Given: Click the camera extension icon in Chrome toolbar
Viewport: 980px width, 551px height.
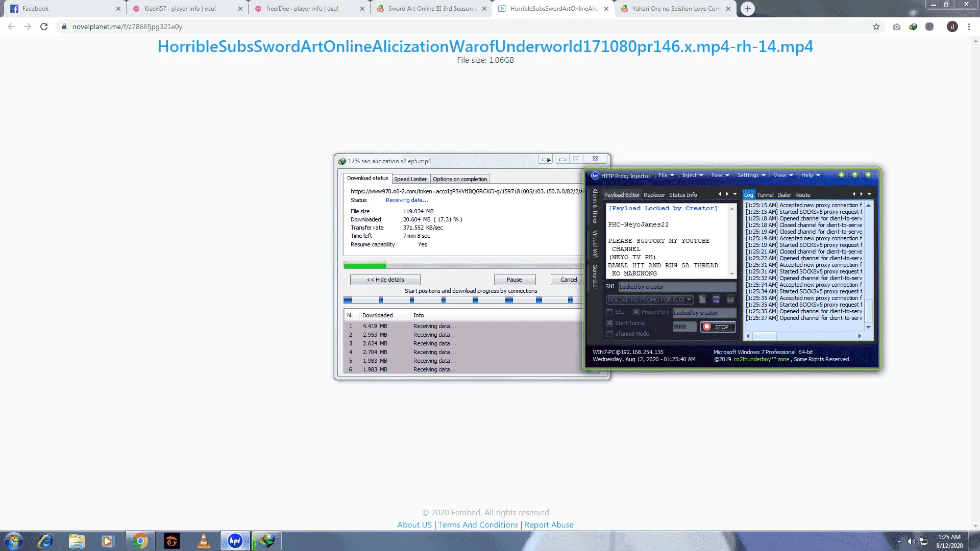Looking at the screenshot, I should [897, 27].
